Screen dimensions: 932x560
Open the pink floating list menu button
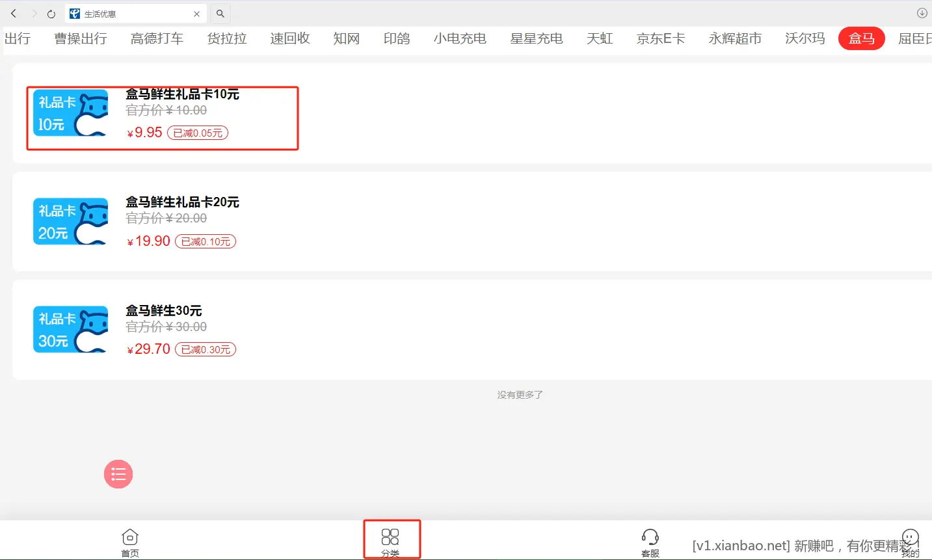click(x=118, y=474)
